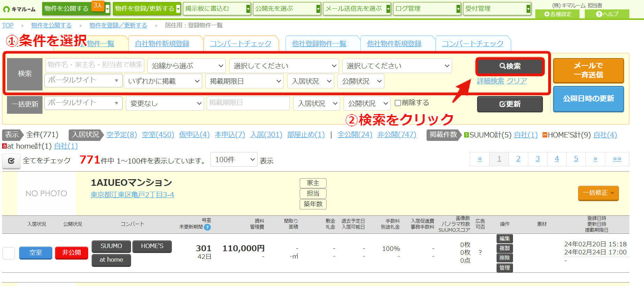The width and height of the screenshot is (644, 286).
Task: Filter by 空室(450) link
Action: (x=158, y=135)
